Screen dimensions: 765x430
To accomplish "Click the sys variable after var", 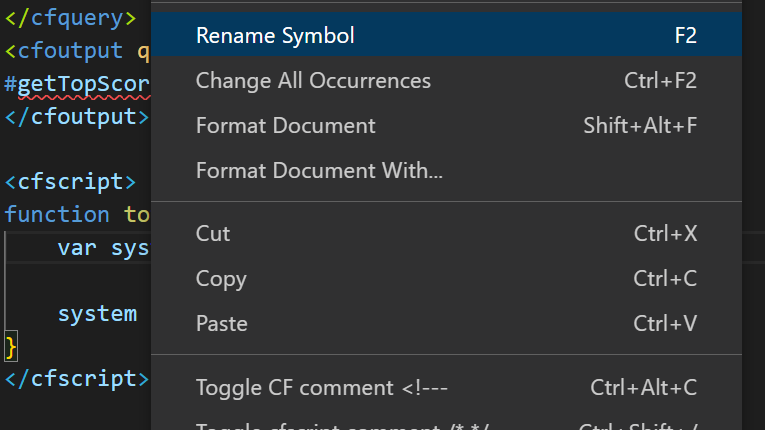I will click(128, 248).
